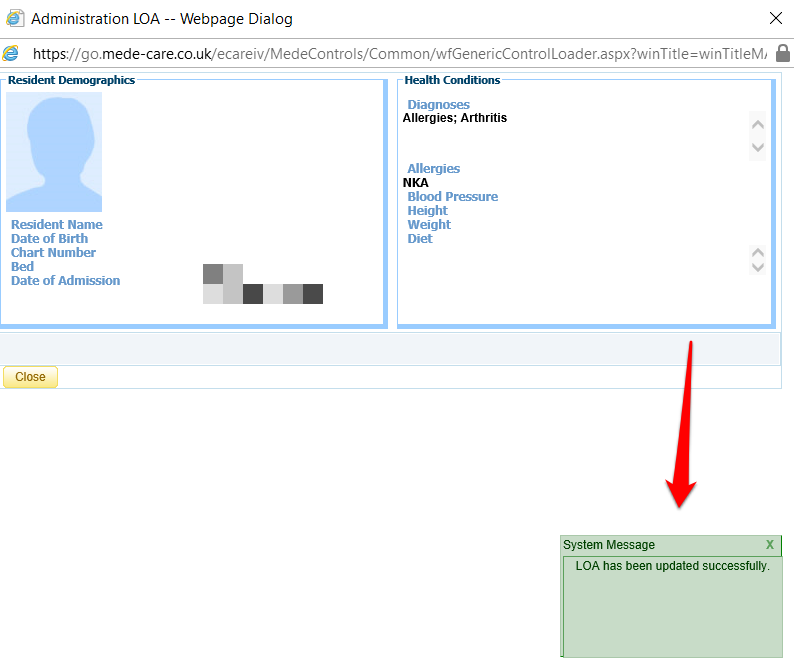Click the padlock security icon
Image resolution: width=794 pixels, height=670 pixels.
click(783, 53)
